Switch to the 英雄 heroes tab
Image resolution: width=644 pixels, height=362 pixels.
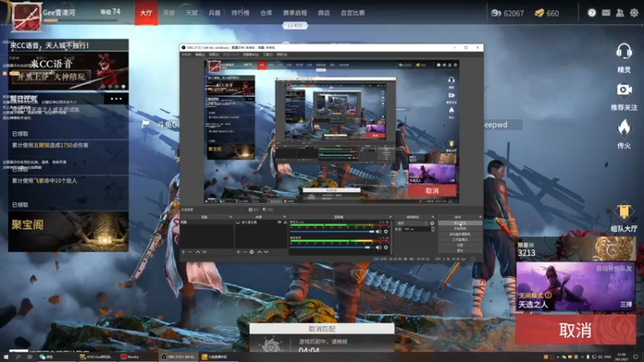pos(169,13)
